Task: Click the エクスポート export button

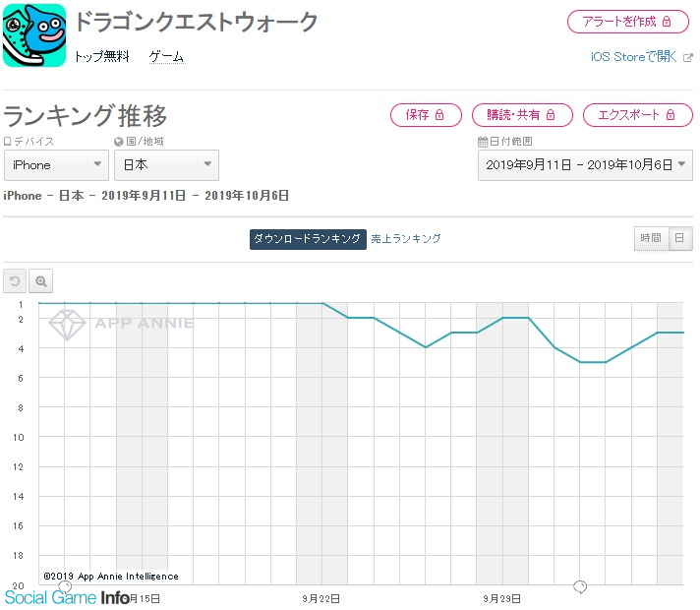Action: click(x=638, y=115)
